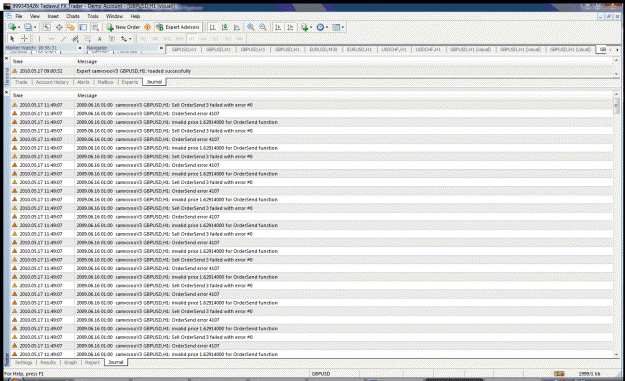Viewport: 625px width, 381px height.
Task: Switch to the H1 timeframe
Action: [192, 39]
